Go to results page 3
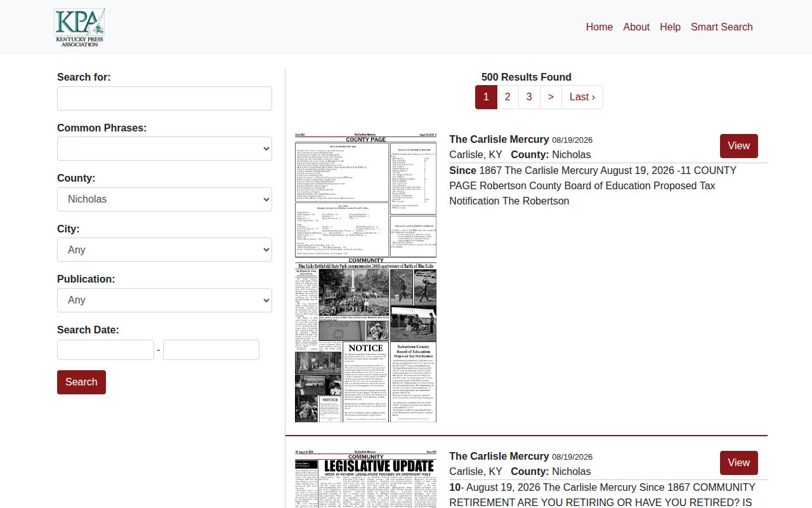812x508 pixels. tap(529, 97)
